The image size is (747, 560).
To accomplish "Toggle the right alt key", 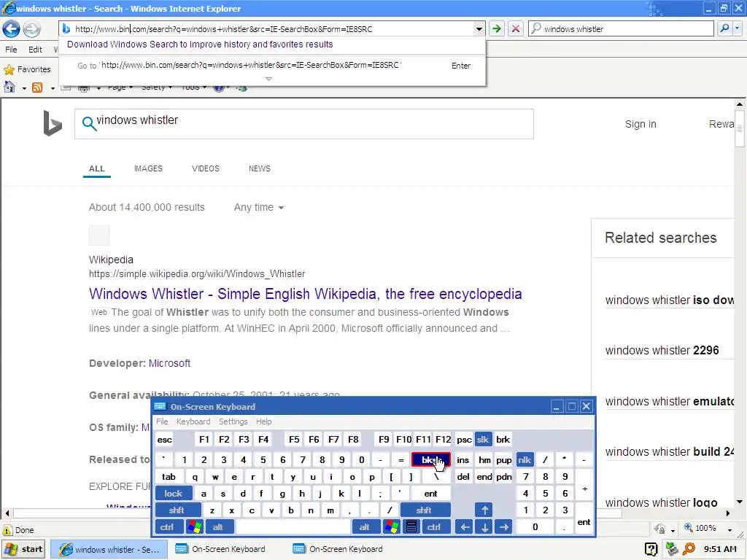I will point(366,527).
